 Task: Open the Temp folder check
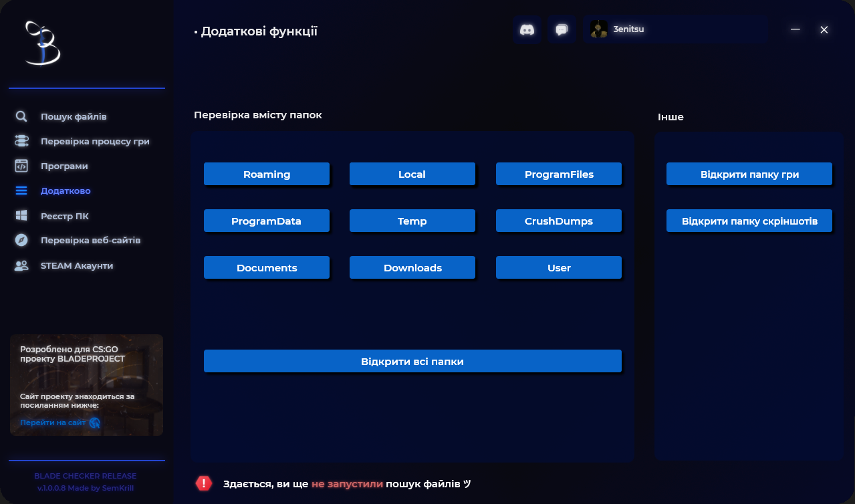click(412, 221)
